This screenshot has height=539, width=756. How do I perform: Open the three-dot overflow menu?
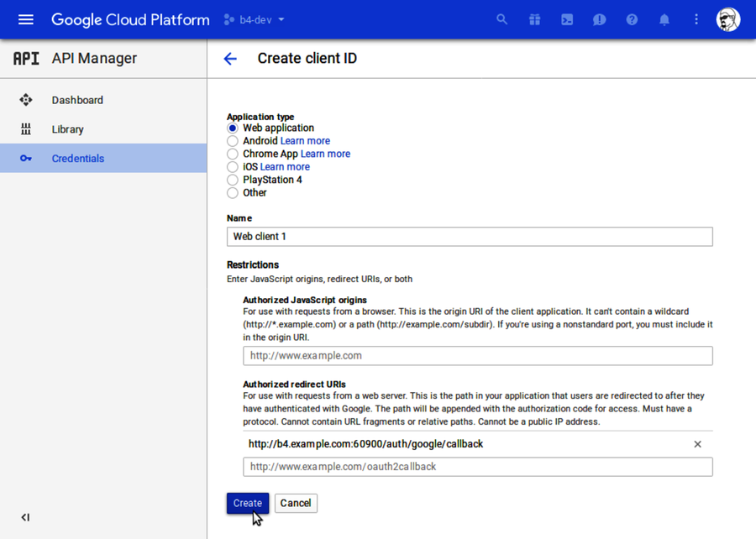point(696,18)
